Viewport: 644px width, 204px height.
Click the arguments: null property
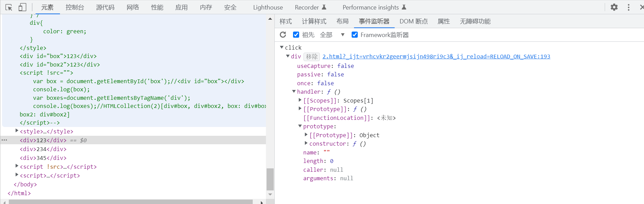[x=328, y=178]
